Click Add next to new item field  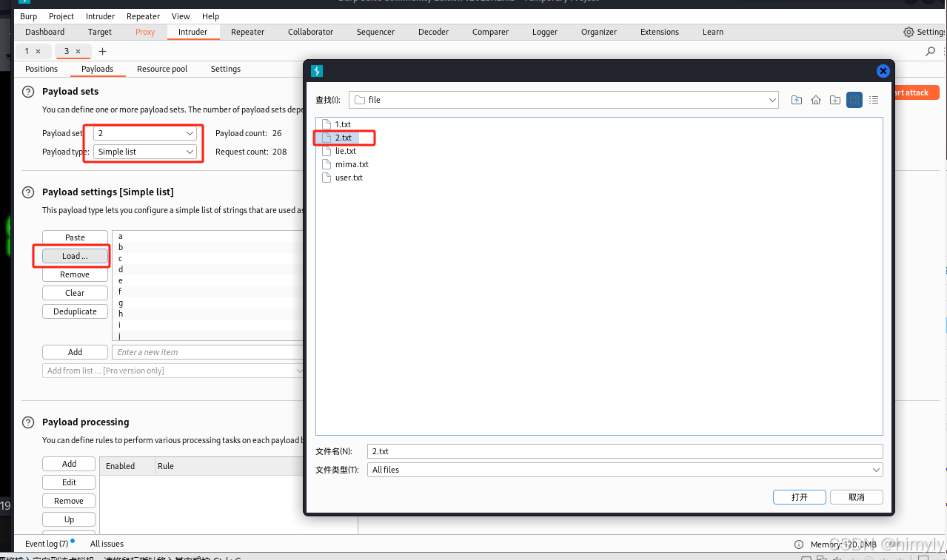click(x=75, y=352)
